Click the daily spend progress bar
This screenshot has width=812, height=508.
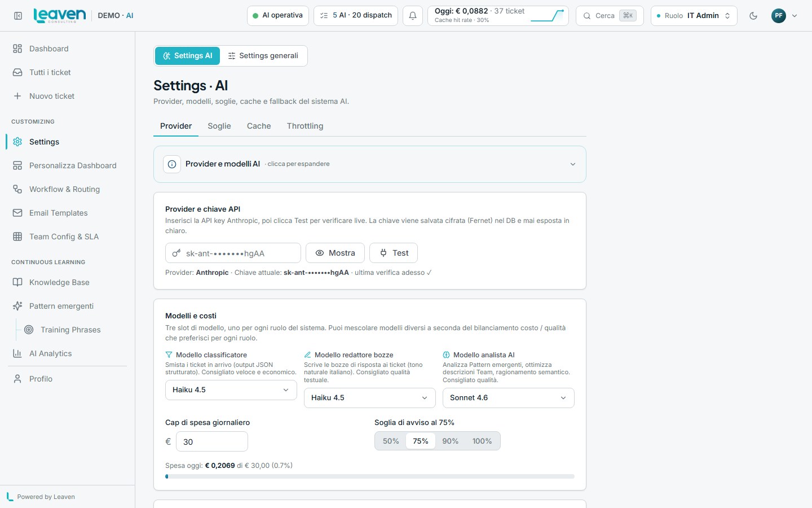click(370, 476)
